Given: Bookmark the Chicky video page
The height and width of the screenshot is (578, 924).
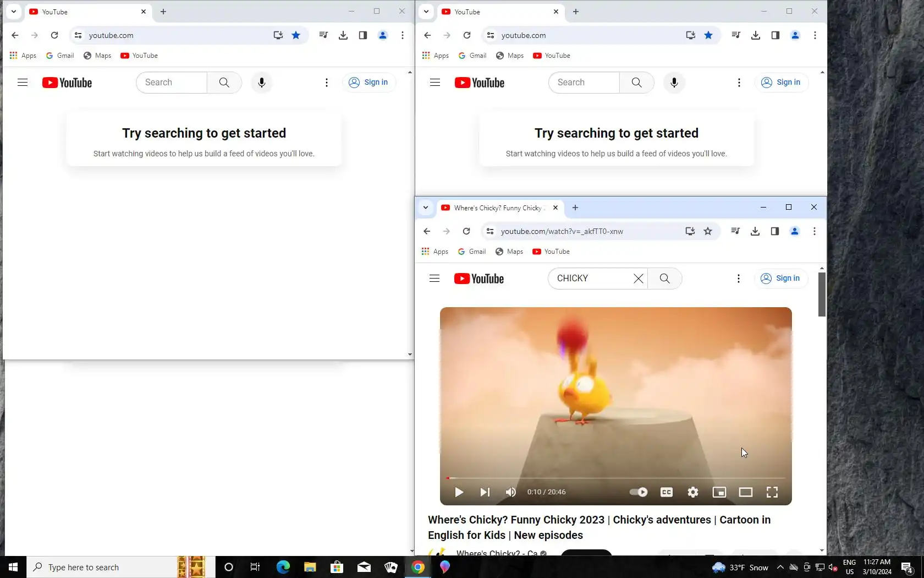Looking at the screenshot, I should 708,231.
